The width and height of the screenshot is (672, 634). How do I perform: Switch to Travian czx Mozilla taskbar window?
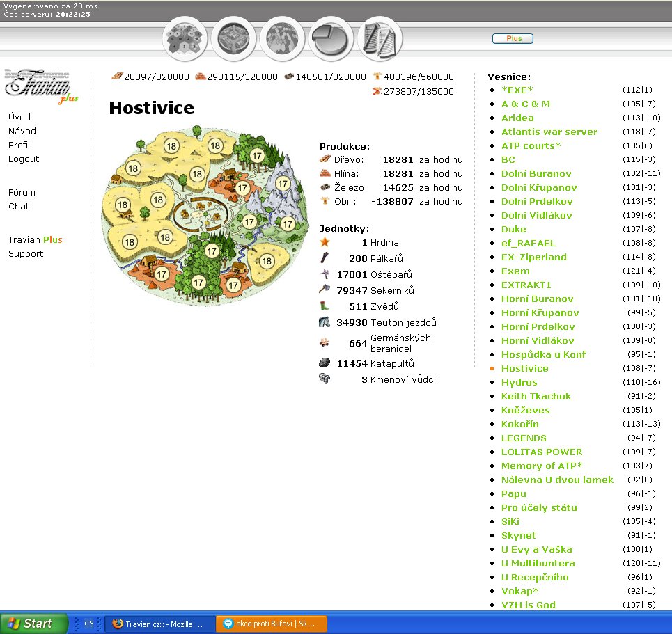tap(160, 624)
